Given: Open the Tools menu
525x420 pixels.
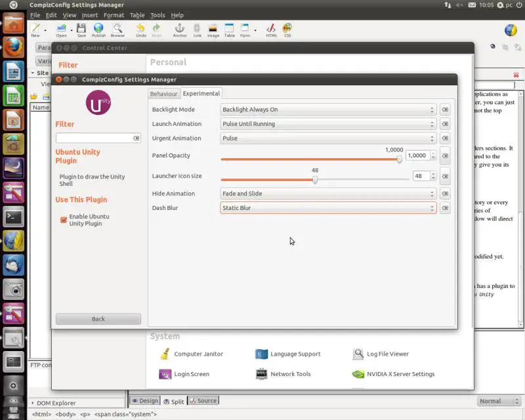Looking at the screenshot, I should pyautogui.click(x=157, y=15).
